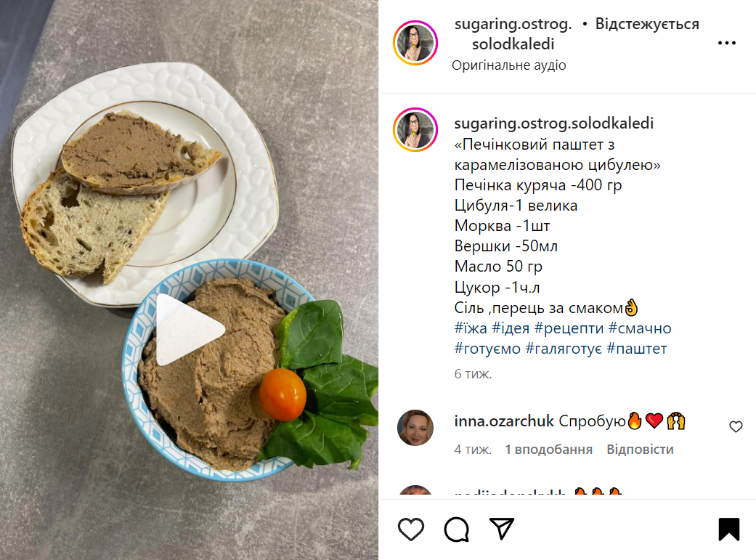Click Відповісти to reply to comment
The width and height of the screenshot is (756, 560).
640,450
